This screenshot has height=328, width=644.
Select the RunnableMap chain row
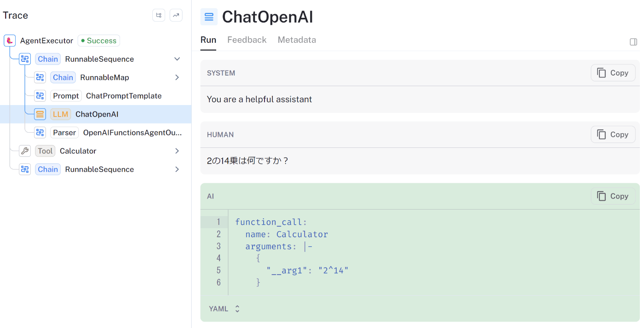click(96, 77)
